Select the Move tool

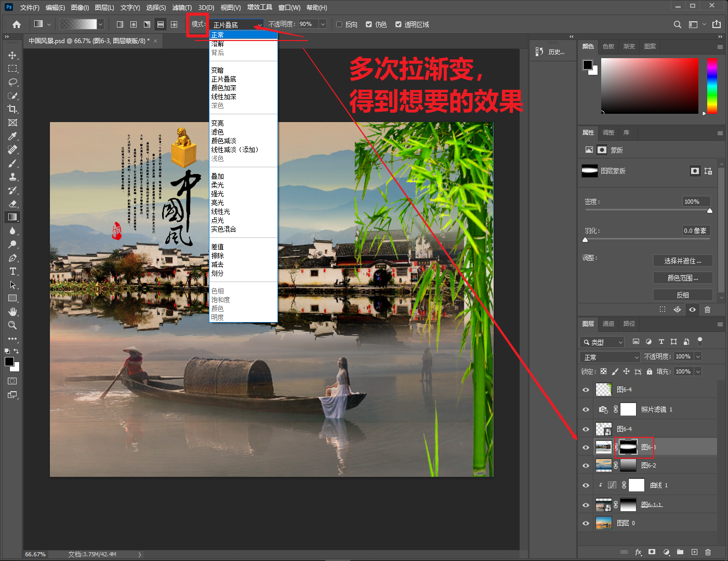click(12, 55)
